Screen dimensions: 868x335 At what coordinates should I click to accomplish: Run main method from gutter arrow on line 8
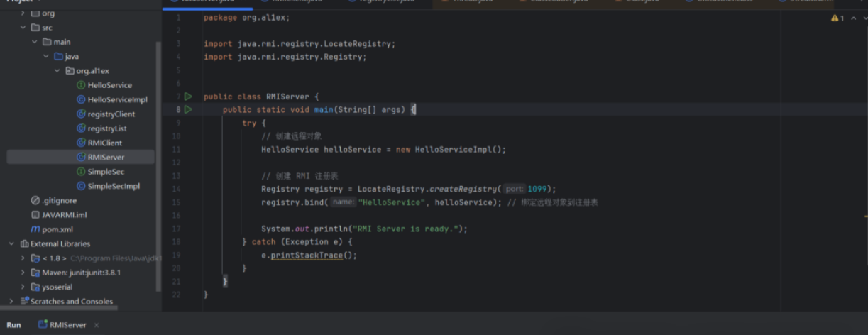[x=188, y=109]
